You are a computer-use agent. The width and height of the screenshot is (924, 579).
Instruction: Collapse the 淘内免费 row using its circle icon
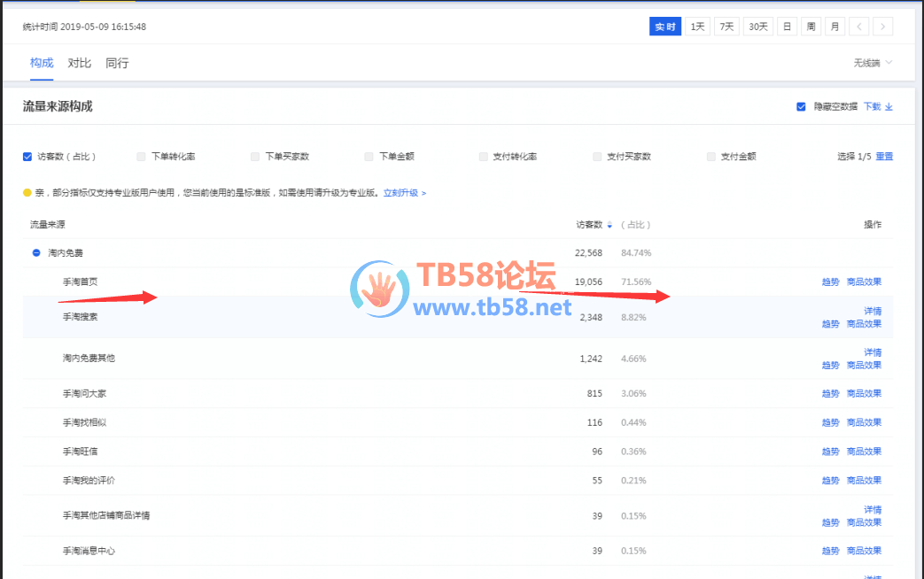pos(36,253)
